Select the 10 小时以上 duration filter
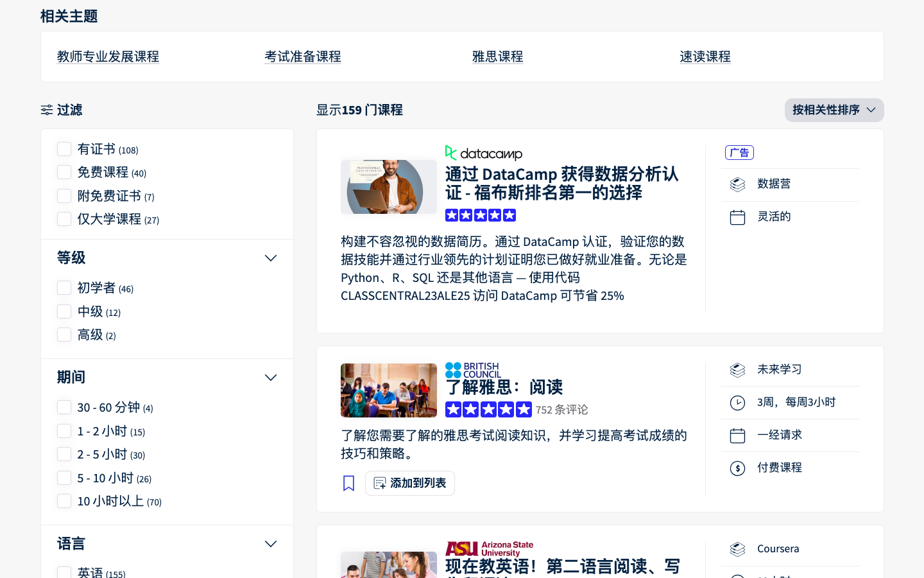Screen dimensions: 924x578 tap(64, 501)
